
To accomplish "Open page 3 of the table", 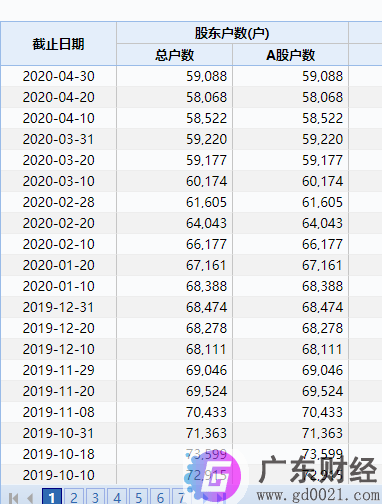I will tap(95, 497).
